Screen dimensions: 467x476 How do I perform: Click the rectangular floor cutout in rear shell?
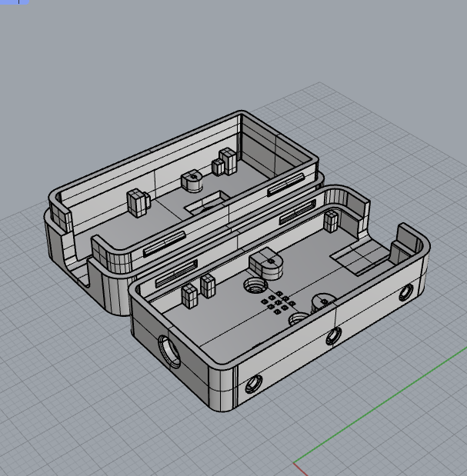208,202
